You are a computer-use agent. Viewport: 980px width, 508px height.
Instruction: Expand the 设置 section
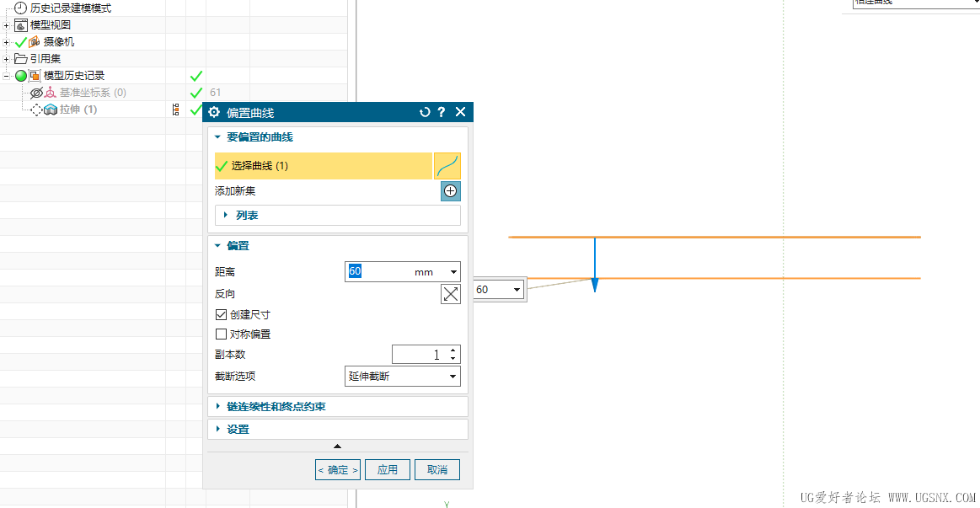tap(217, 430)
